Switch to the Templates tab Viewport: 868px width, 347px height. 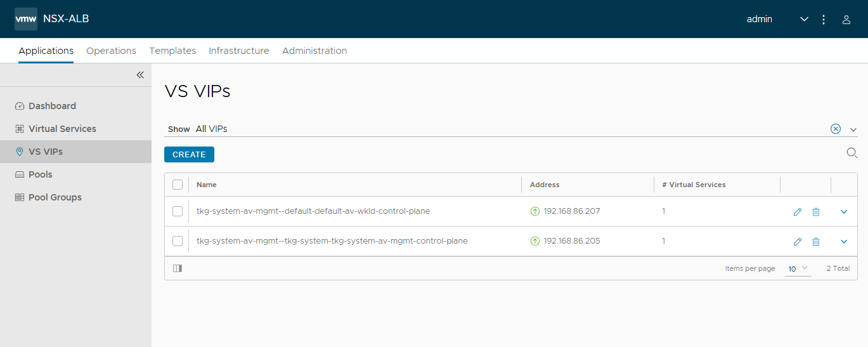coord(172,51)
